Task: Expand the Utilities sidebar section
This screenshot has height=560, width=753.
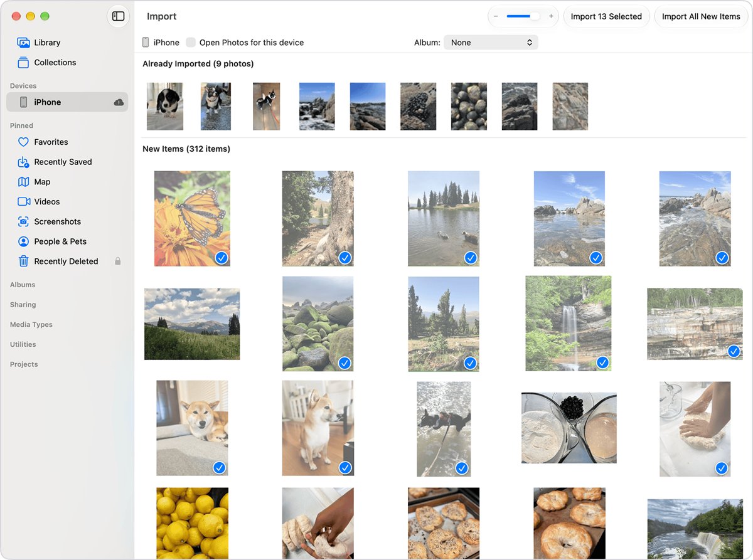Action: click(23, 344)
